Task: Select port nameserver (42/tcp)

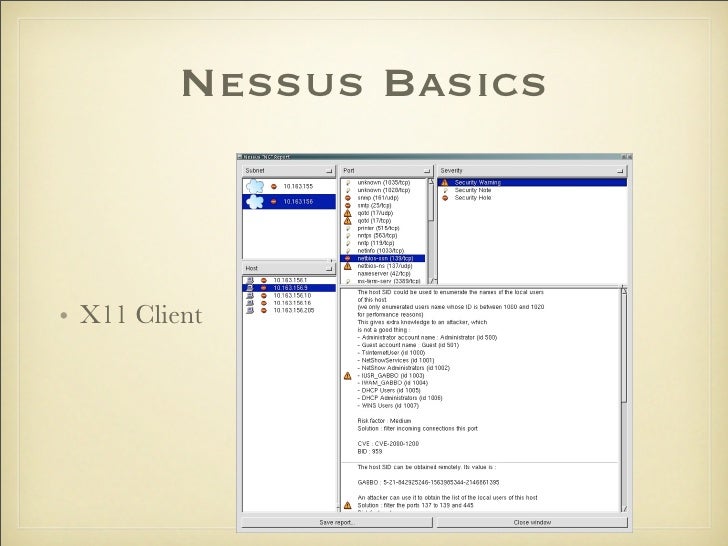Action: tap(383, 274)
